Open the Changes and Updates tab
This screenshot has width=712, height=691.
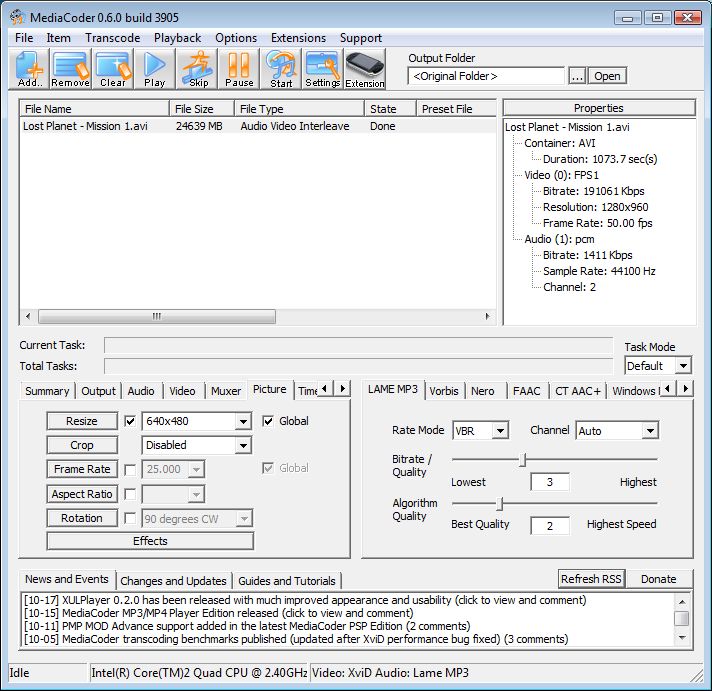point(173,581)
